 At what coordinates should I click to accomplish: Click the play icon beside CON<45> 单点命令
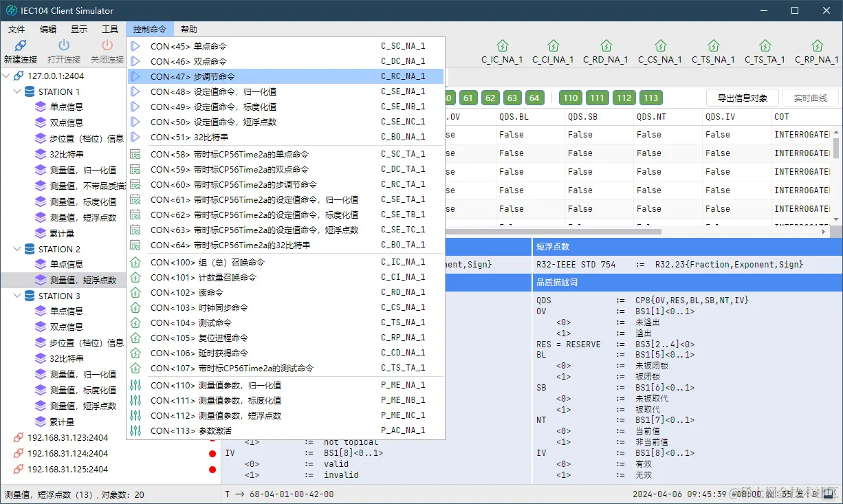coord(135,46)
